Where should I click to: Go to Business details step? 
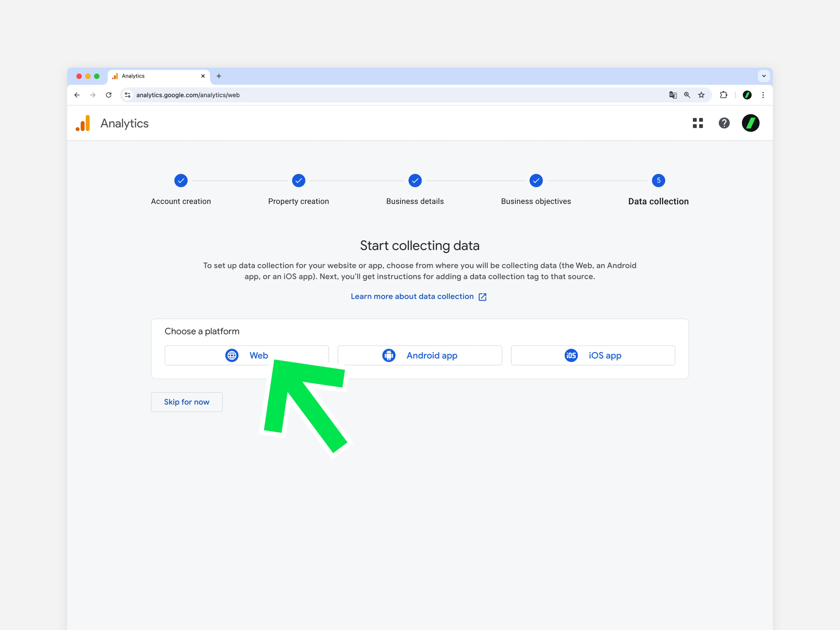(415, 190)
